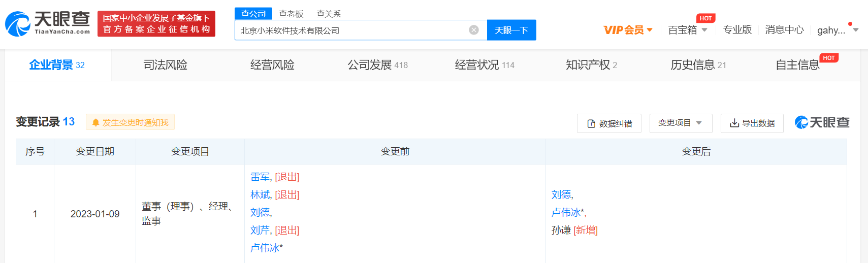The height and width of the screenshot is (263, 868).
Task: Switch to the 知识产权 tab
Action: pos(591,65)
